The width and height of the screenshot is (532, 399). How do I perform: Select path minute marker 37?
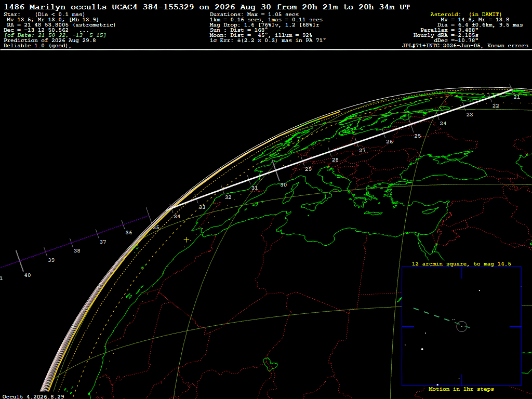tap(103, 242)
